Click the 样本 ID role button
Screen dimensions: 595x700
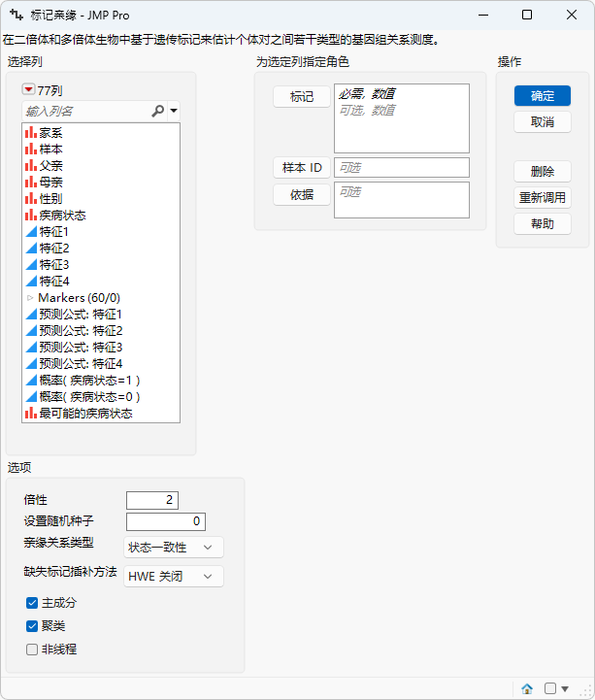point(302,168)
